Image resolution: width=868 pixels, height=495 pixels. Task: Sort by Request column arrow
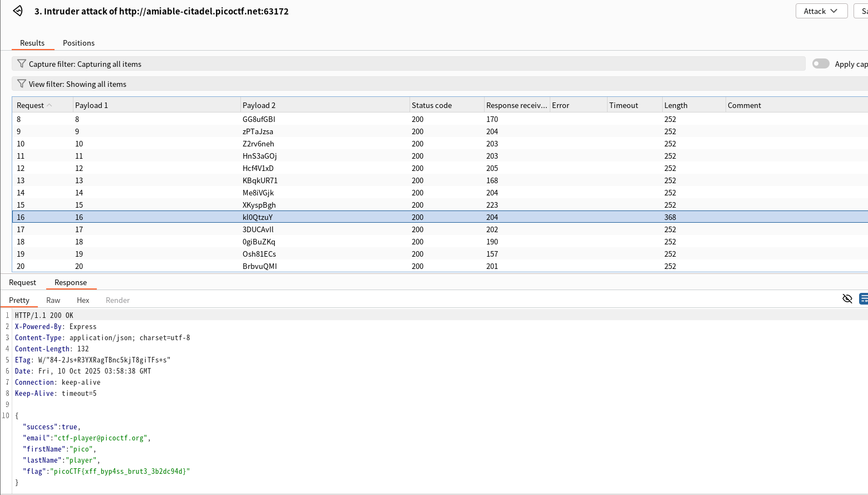pyautogui.click(x=50, y=105)
